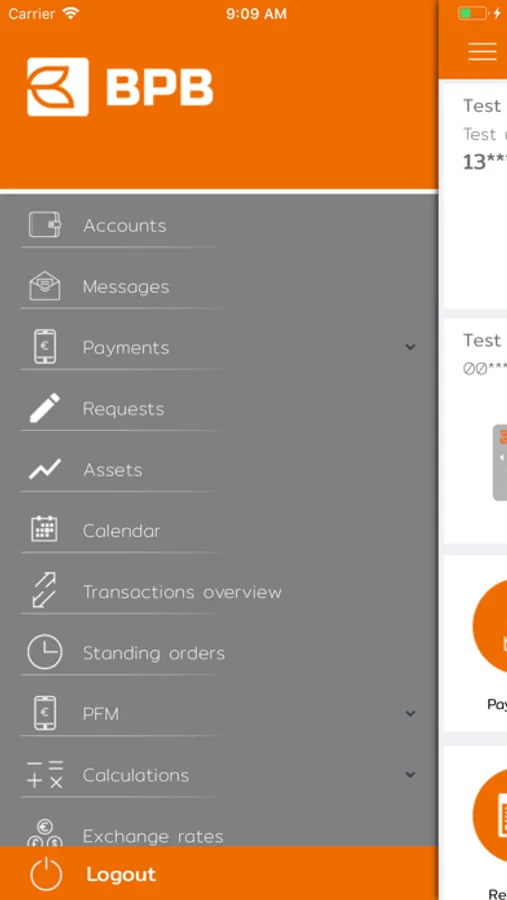
Task: Tap the line chart Assets icon
Action: coord(45,470)
